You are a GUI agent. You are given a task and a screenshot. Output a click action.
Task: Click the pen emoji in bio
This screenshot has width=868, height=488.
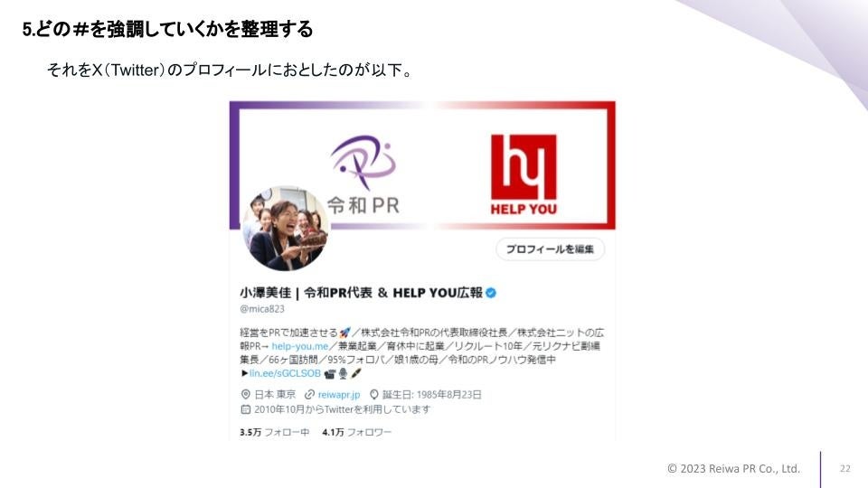[356, 373]
